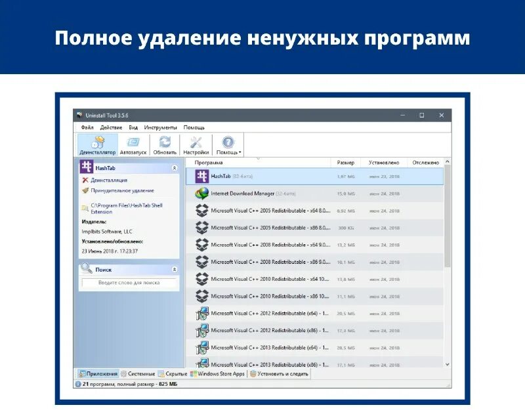
Task: Click inside the search input field
Action: click(x=130, y=282)
